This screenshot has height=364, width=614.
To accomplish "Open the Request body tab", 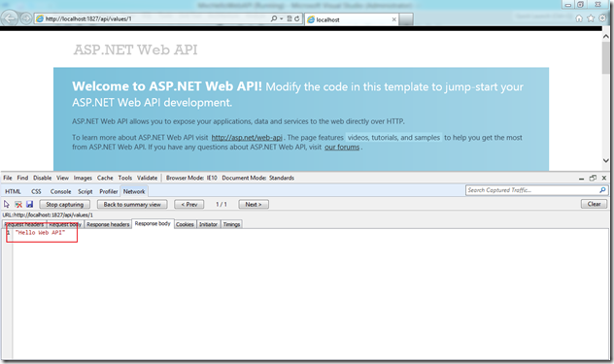I will (65, 224).
